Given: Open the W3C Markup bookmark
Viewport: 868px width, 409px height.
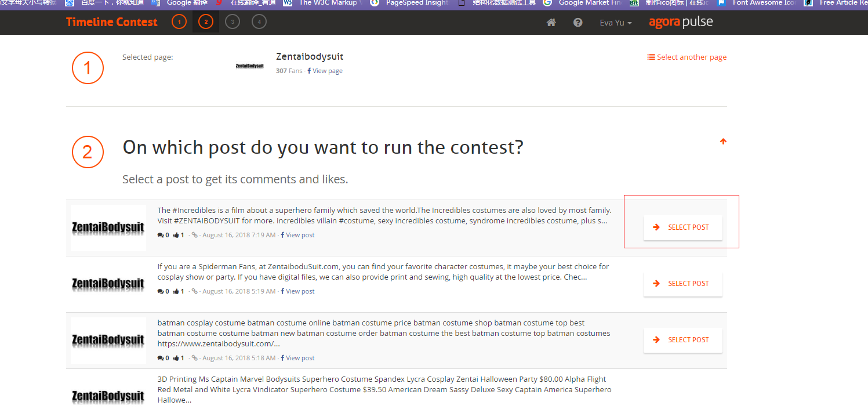Looking at the screenshot, I should [x=323, y=3].
